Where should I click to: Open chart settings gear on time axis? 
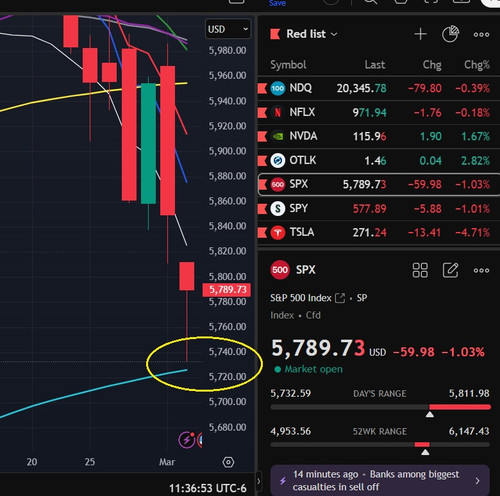pos(228,462)
